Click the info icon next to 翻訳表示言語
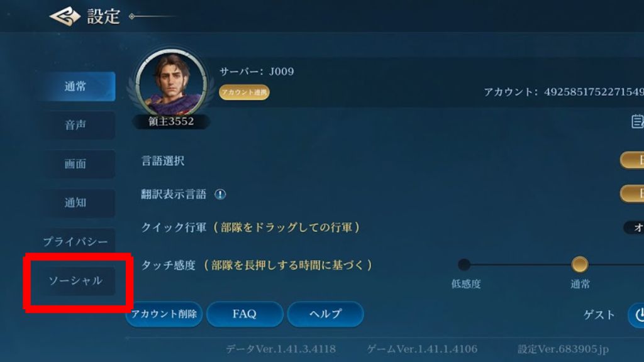This screenshot has height=362, width=644. (x=220, y=194)
